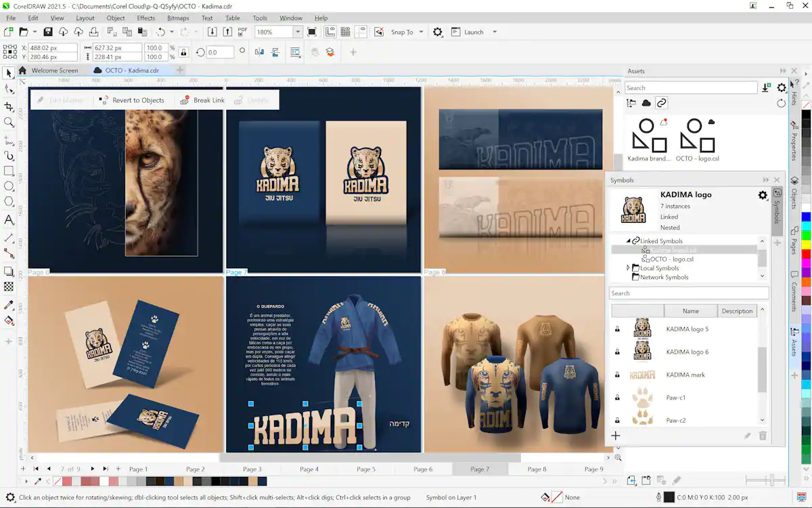812x508 pixels.
Task: Open the Symbols panel options gear
Action: [763, 195]
